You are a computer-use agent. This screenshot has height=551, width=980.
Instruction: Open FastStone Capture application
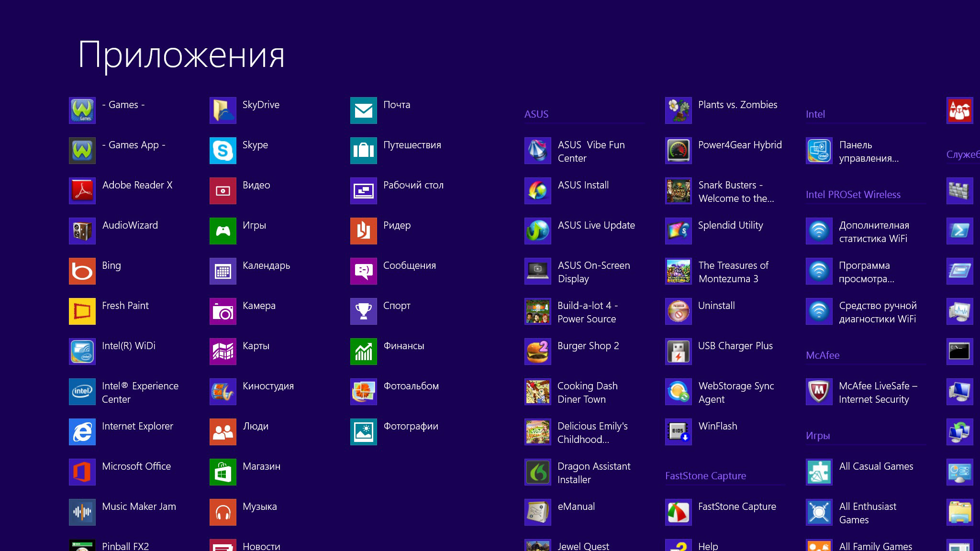pyautogui.click(x=679, y=512)
